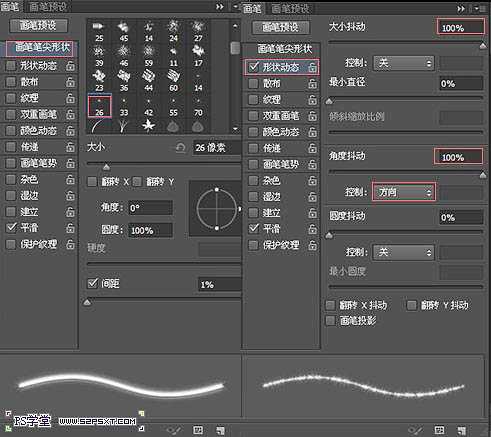Uncheck the 间距 spacing checkbox
The height and width of the screenshot is (437, 491).
click(x=92, y=283)
